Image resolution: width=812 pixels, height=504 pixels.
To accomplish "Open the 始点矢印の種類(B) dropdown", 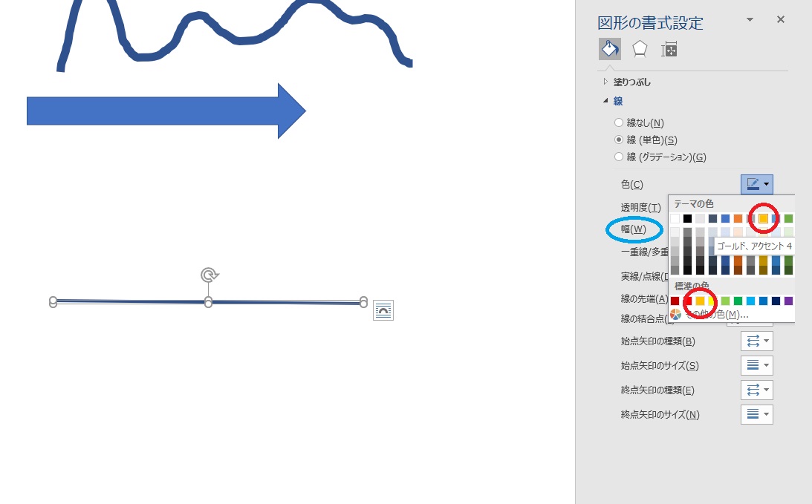I will (756, 341).
